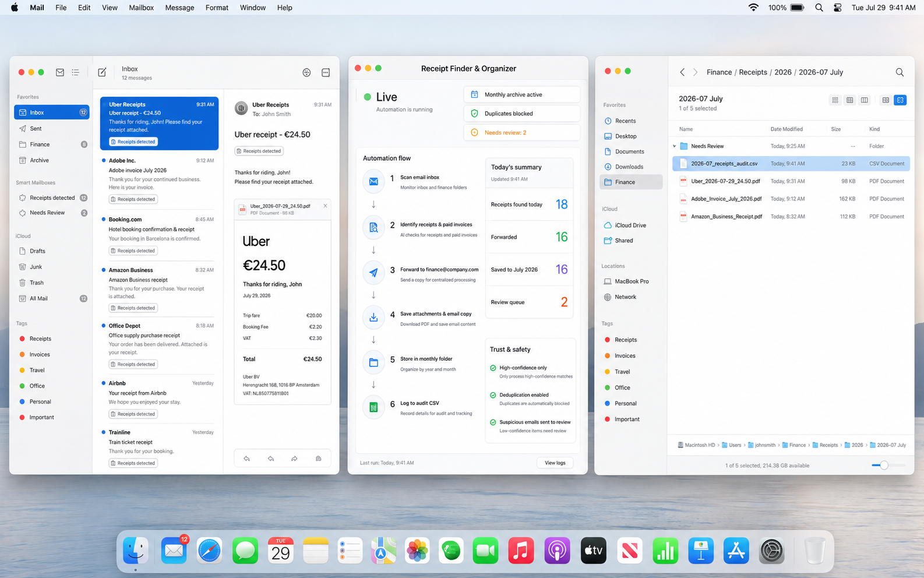The width and height of the screenshot is (924, 578).
Task: Collapse the Needs Review folder disclosure triangle
Action: pyautogui.click(x=675, y=146)
